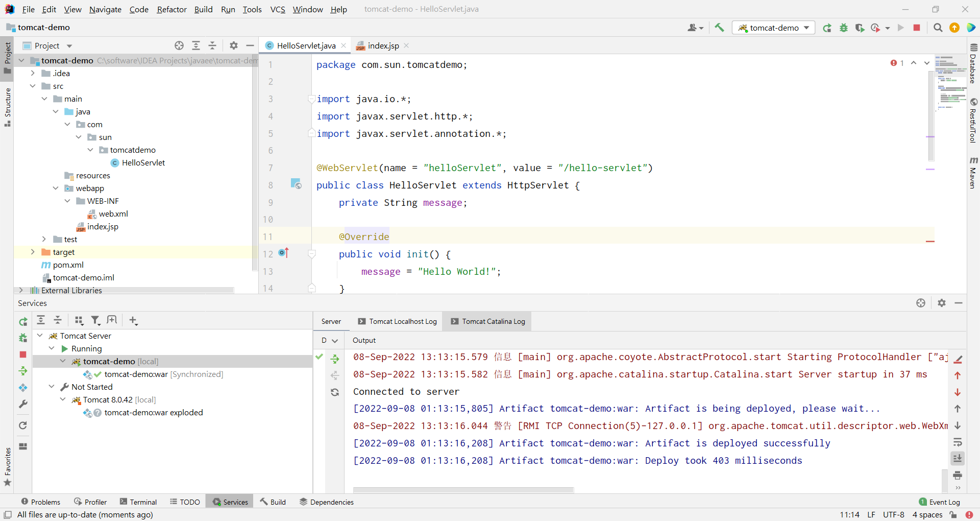
Task: Clear all console output eraser
Action: (x=958, y=360)
